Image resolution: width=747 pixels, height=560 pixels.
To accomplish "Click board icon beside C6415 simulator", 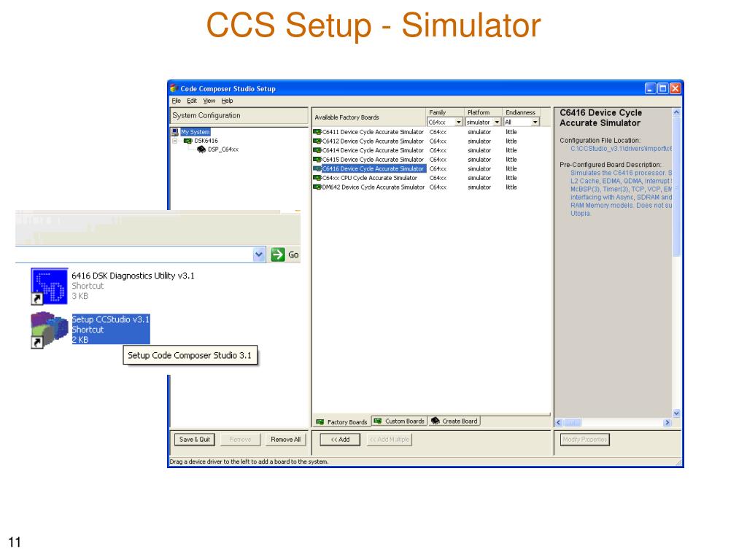I will [317, 160].
